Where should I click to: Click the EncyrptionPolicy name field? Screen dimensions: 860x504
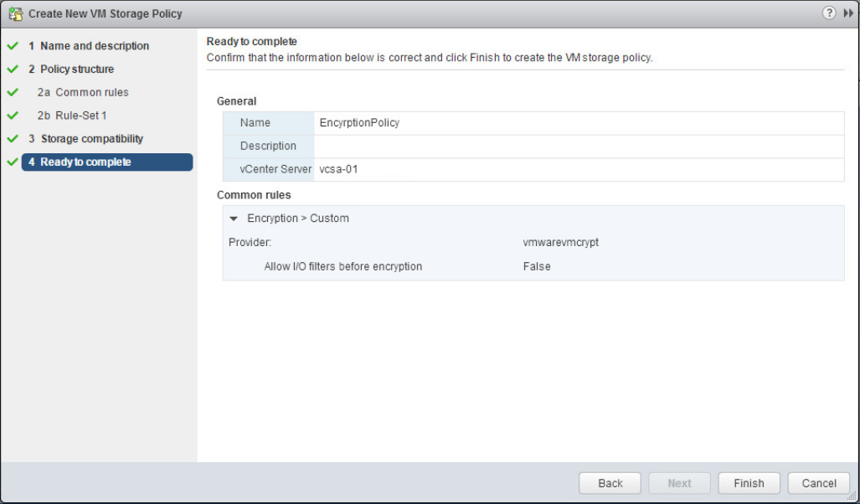tap(579, 123)
